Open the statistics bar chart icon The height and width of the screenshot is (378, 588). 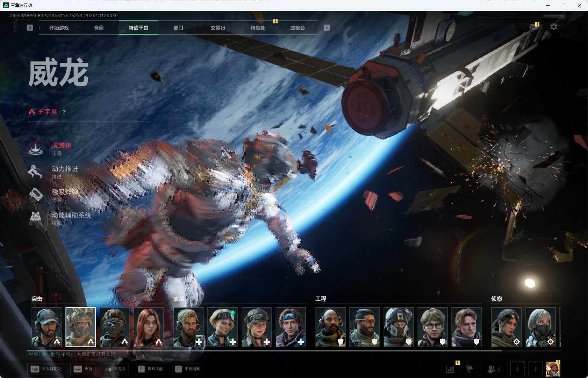point(450,369)
